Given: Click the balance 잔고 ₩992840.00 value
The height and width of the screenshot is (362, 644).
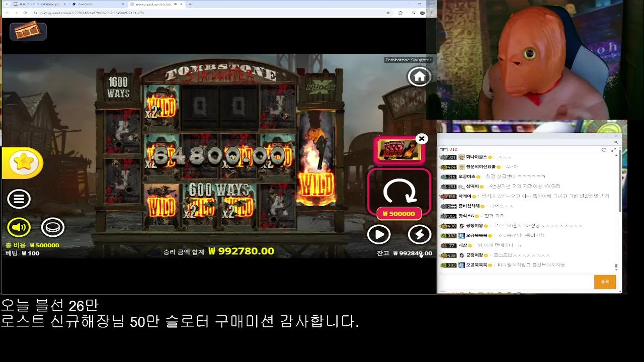Looking at the screenshot, I should [413, 253].
